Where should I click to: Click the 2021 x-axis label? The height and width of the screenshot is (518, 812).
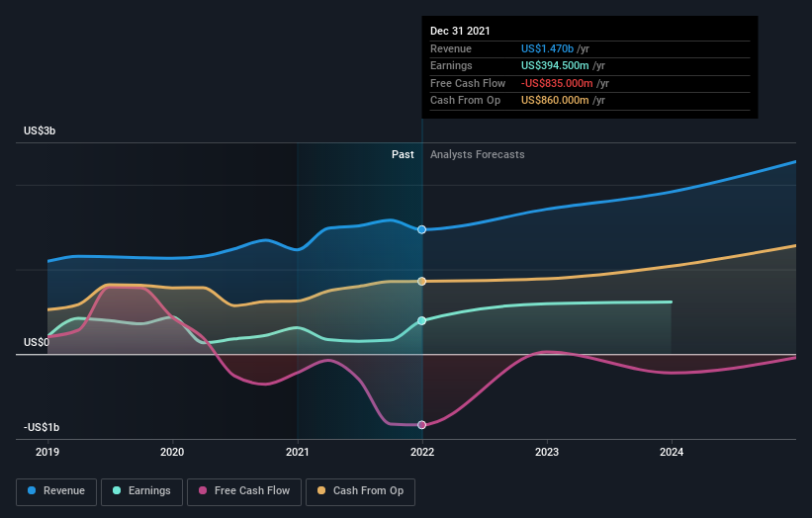(298, 453)
